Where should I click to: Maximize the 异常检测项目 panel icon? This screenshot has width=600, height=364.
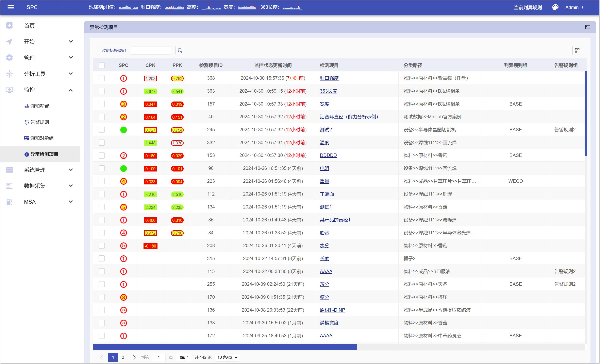[x=588, y=27]
